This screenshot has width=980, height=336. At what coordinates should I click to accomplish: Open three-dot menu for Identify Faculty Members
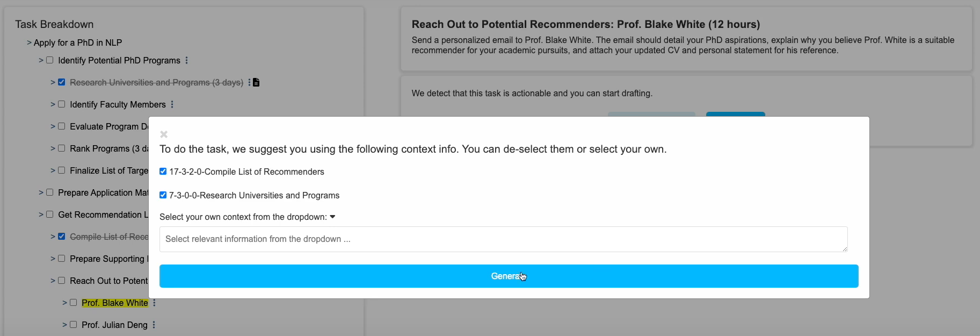[172, 104]
